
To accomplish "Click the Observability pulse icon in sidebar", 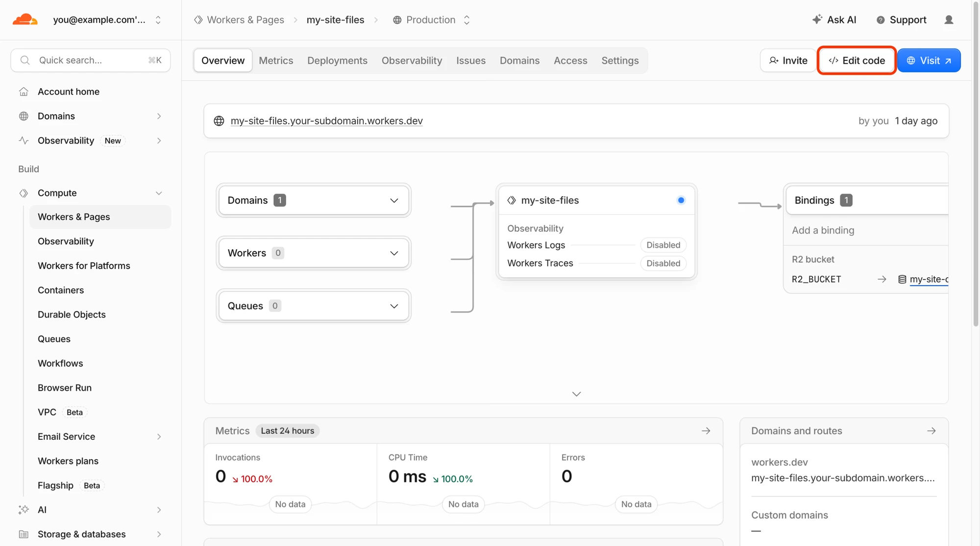I will [x=24, y=141].
